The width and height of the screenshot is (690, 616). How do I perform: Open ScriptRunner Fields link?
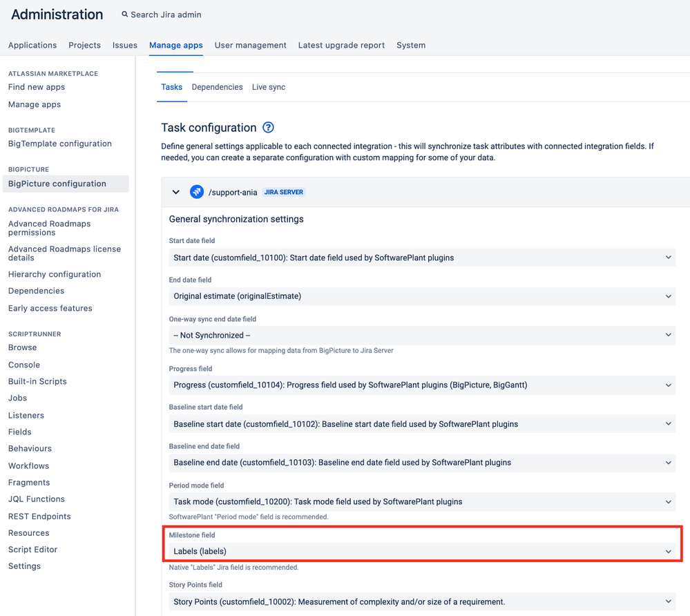pyautogui.click(x=20, y=432)
